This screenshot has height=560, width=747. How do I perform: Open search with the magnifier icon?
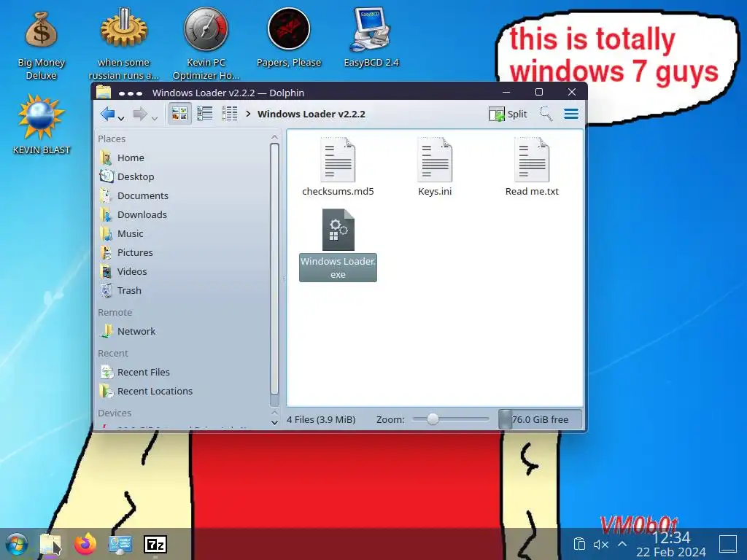(x=546, y=114)
